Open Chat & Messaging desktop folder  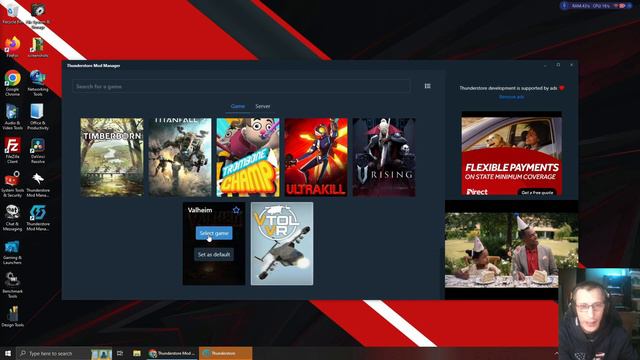[x=12, y=218]
